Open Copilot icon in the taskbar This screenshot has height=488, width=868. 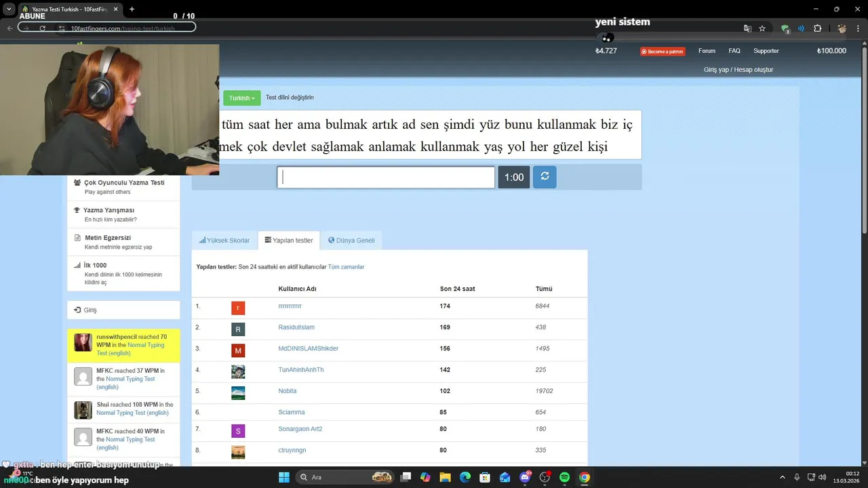point(425,477)
